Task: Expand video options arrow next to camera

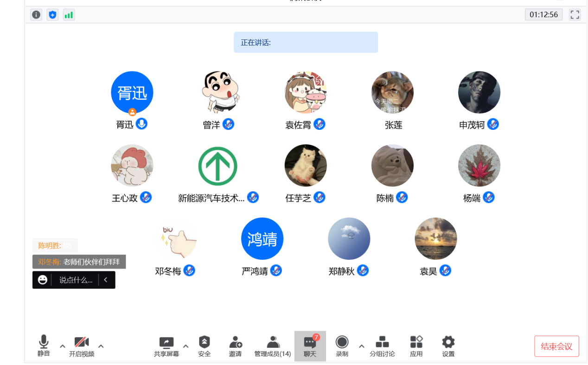Action: pyautogui.click(x=101, y=346)
